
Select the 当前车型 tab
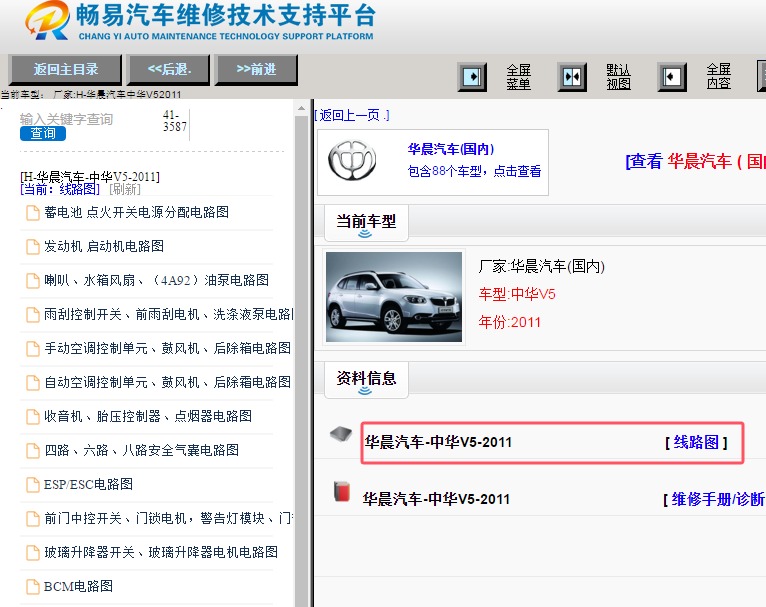tap(366, 223)
